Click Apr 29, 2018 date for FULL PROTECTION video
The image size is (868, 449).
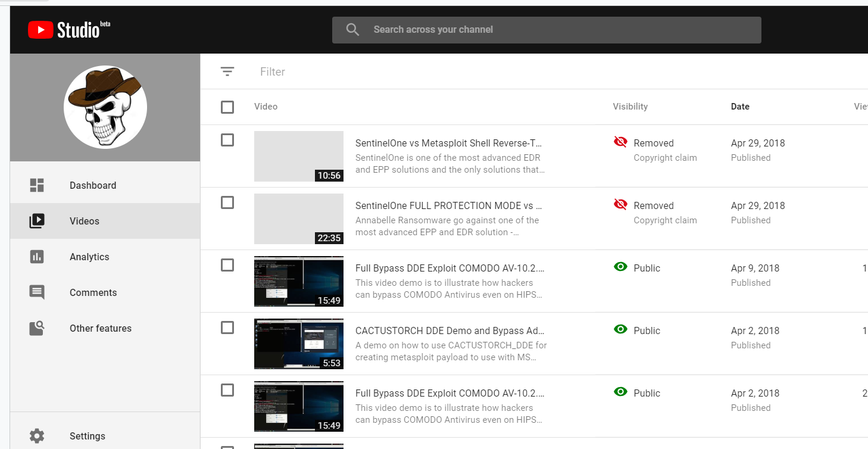(758, 205)
